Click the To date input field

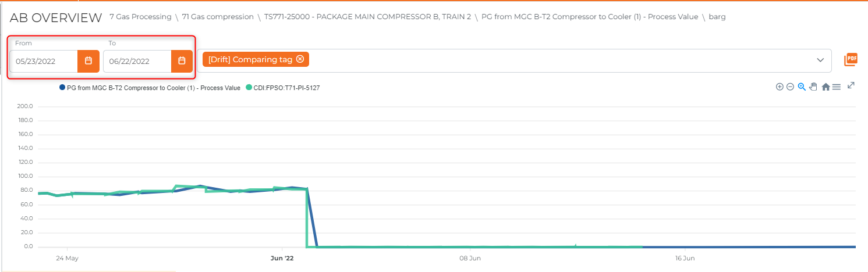click(x=137, y=61)
